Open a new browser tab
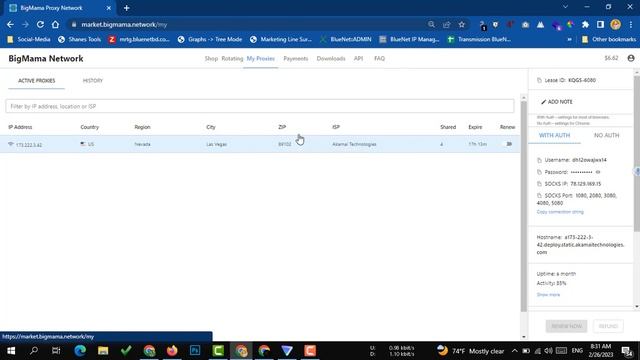Screen dimensions: 640x360 [x=127, y=8]
